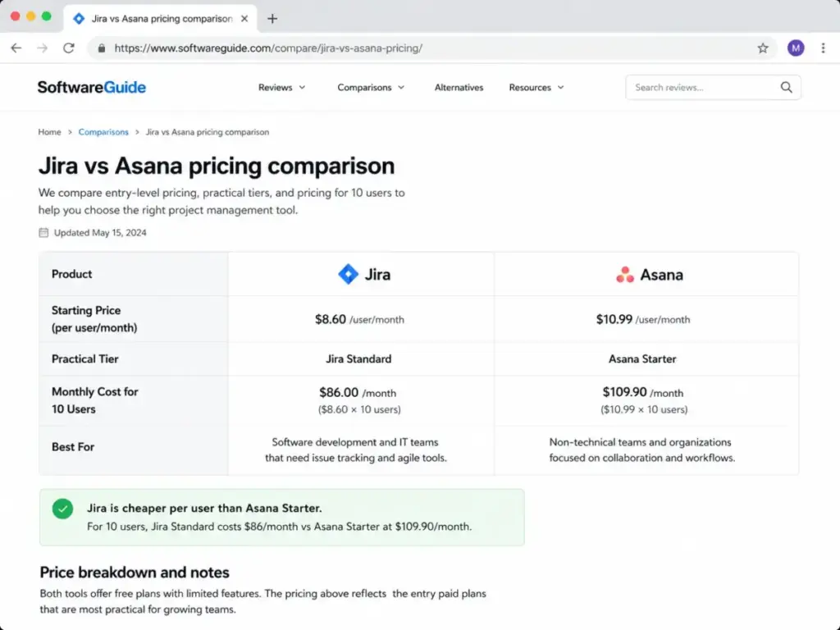This screenshot has width=840, height=630.
Task: Click the browser back arrow
Action: click(16, 48)
